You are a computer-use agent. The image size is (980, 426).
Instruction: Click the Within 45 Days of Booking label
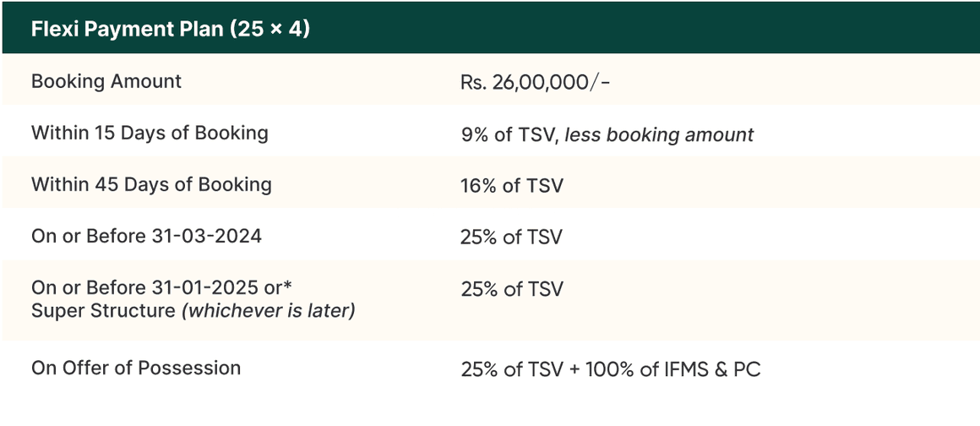[x=151, y=184]
